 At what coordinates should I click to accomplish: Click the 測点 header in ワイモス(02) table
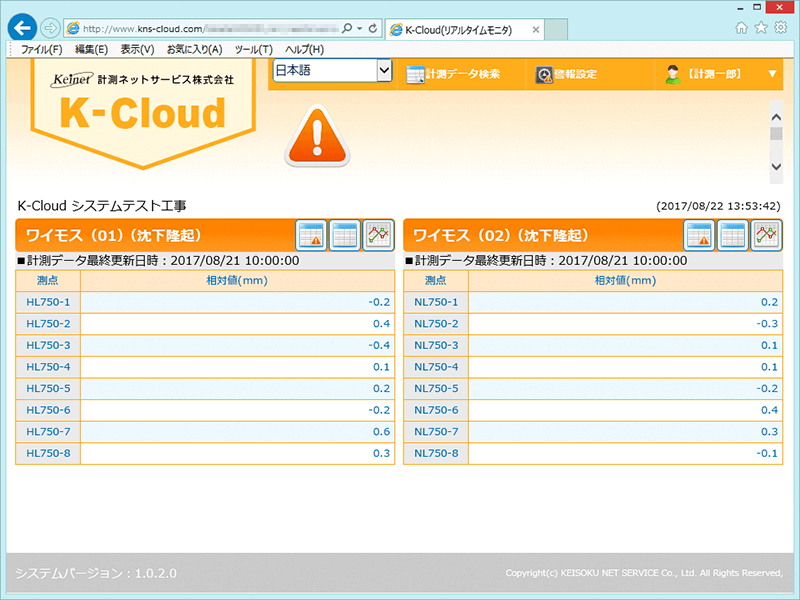[435, 281]
